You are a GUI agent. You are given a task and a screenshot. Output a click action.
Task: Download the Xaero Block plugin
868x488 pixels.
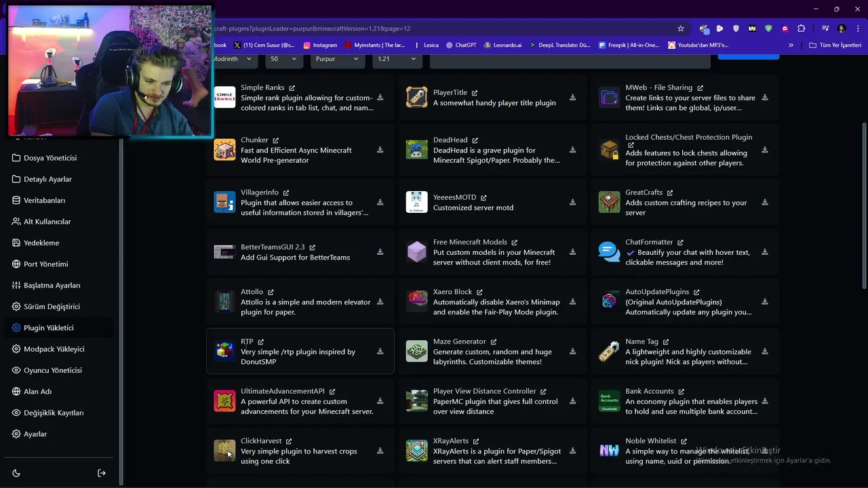[572, 302]
